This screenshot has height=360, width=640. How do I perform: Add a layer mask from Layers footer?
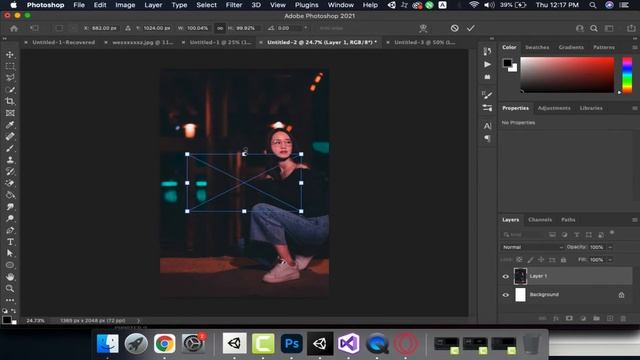[569, 318]
